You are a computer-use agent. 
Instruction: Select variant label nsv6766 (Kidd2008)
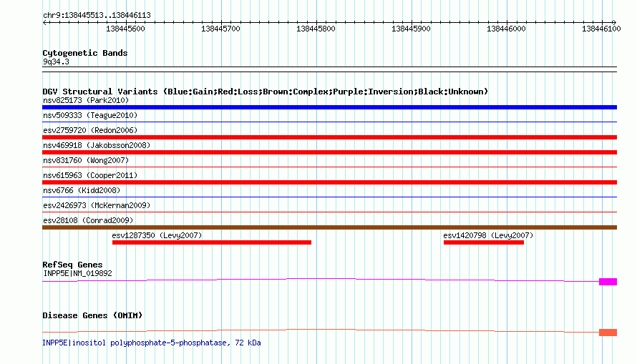[x=82, y=190]
